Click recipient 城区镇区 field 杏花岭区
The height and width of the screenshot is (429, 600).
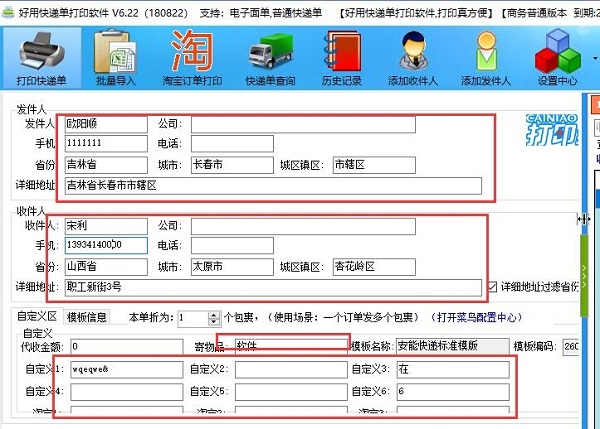(x=374, y=267)
